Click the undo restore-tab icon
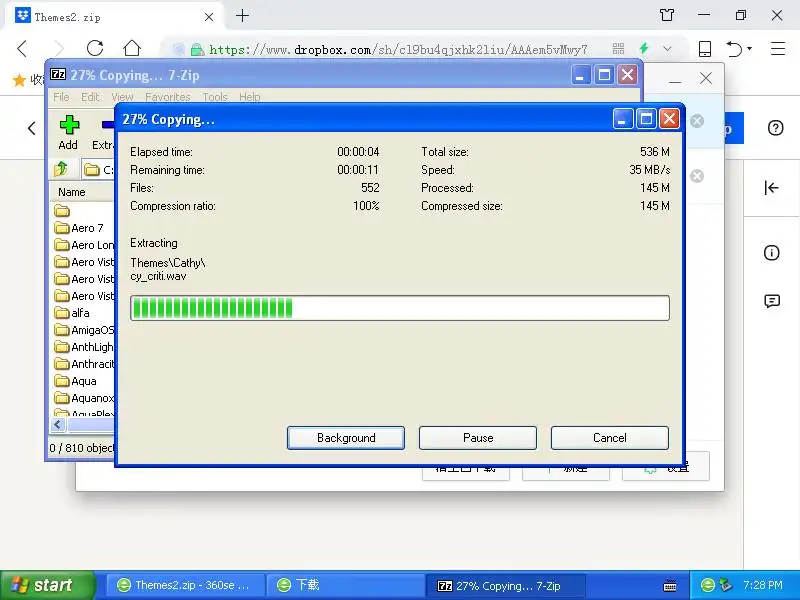This screenshot has width=800, height=600. (734, 48)
